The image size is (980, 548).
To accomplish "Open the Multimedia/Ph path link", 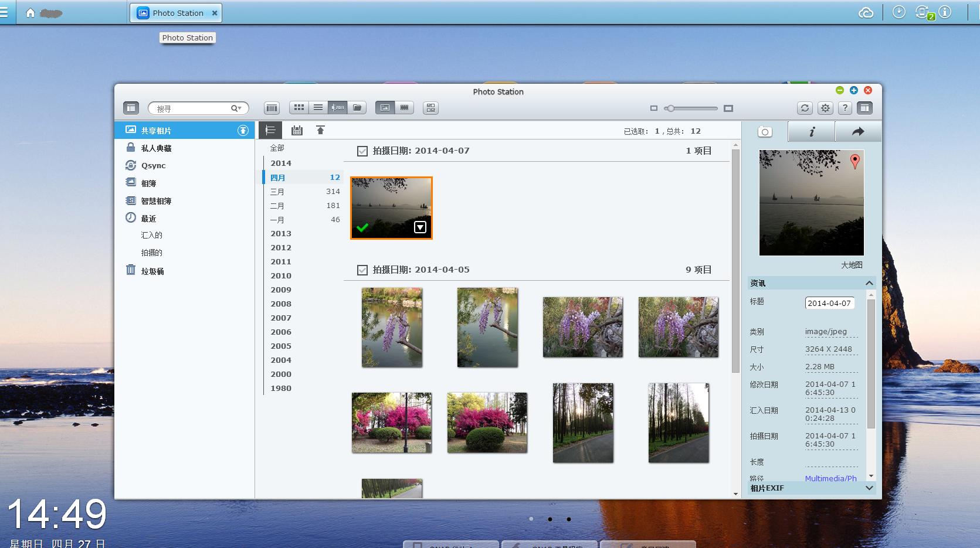I will coord(830,478).
